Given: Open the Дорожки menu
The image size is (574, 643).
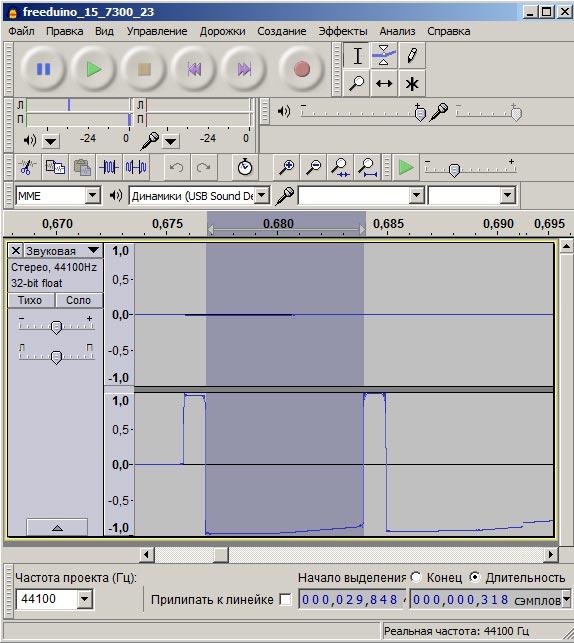Looking at the screenshot, I should pos(222,31).
